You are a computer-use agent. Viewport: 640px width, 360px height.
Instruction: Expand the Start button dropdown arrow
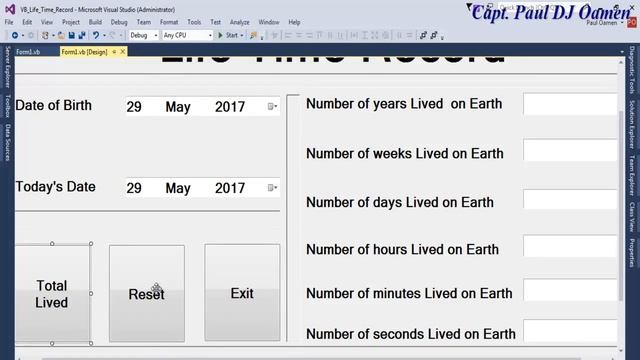coord(242,36)
